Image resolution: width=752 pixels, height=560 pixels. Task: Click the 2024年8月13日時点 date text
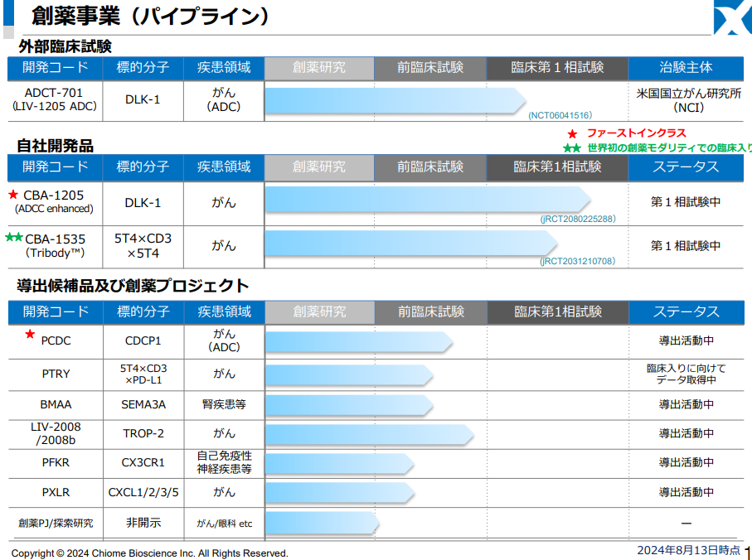pyautogui.click(x=687, y=550)
